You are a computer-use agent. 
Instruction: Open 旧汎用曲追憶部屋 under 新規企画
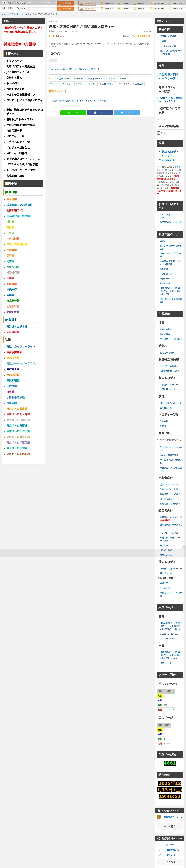(x=168, y=36)
